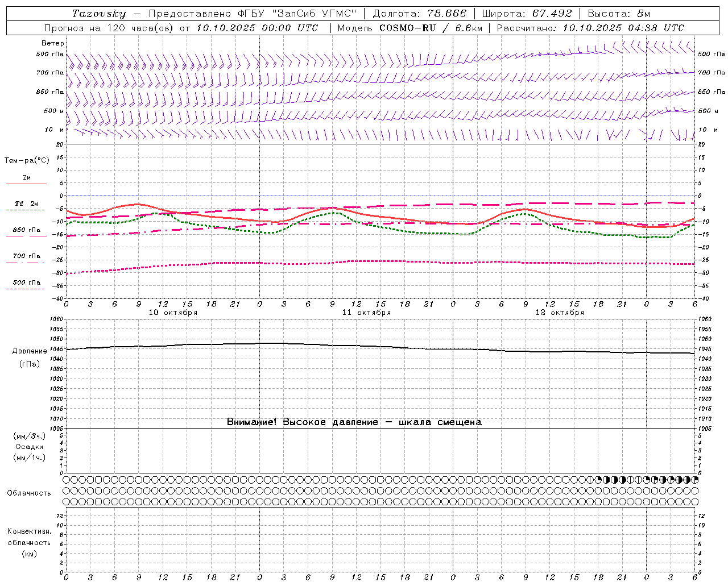Click the (гПа) unit label under Давление
728x582 pixels.
[30, 364]
